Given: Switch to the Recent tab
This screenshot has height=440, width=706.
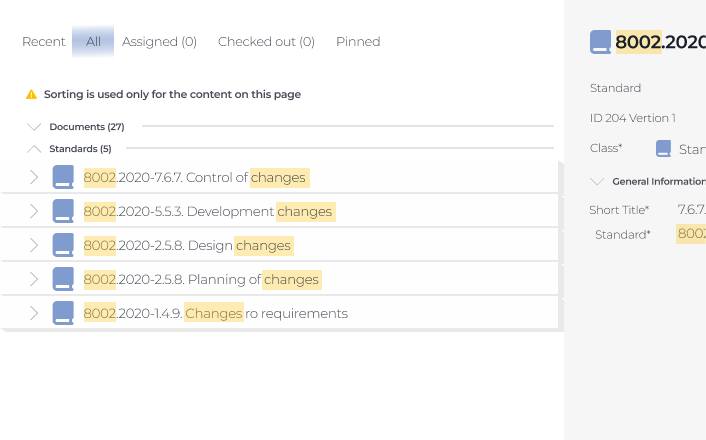Looking at the screenshot, I should point(44,42).
